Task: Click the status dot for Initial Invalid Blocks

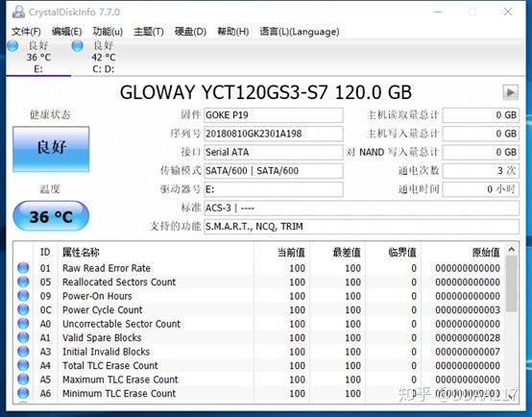Action: (23, 352)
